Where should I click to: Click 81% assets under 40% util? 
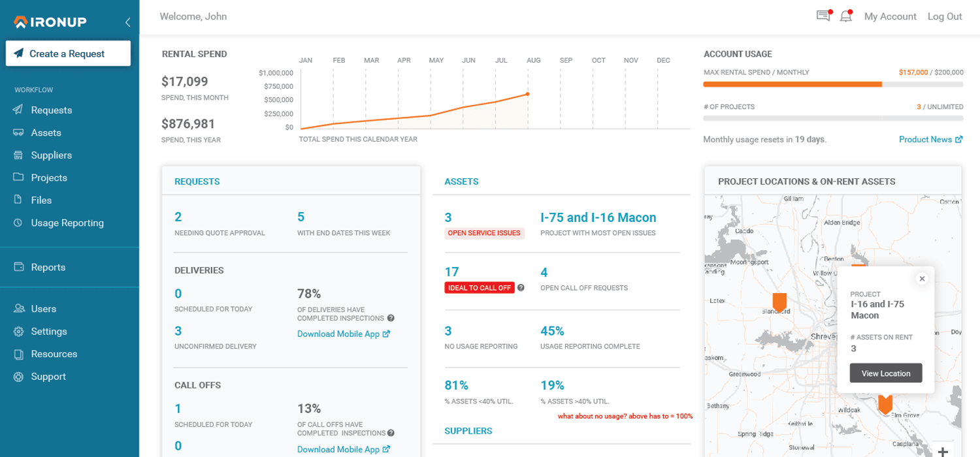(456, 385)
